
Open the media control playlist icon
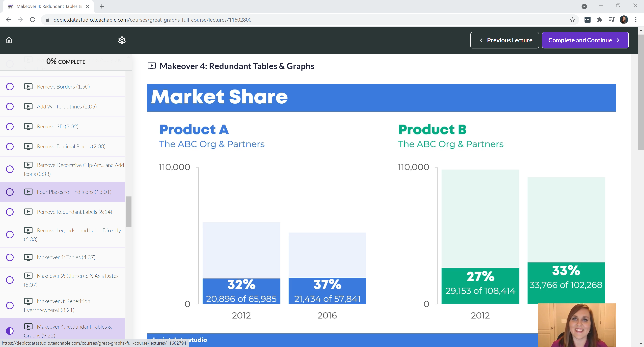tap(611, 20)
